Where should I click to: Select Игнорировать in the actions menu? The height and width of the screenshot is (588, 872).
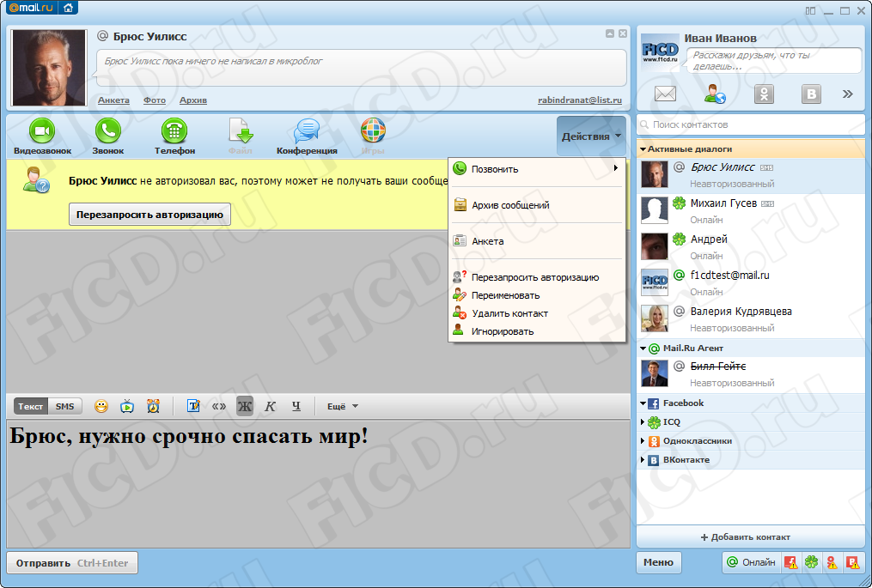[x=537, y=331]
